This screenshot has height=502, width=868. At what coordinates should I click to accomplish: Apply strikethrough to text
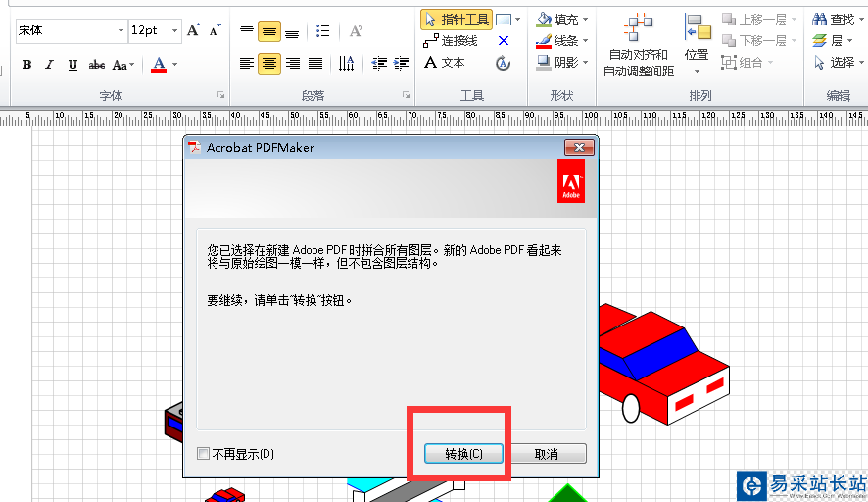(96, 65)
